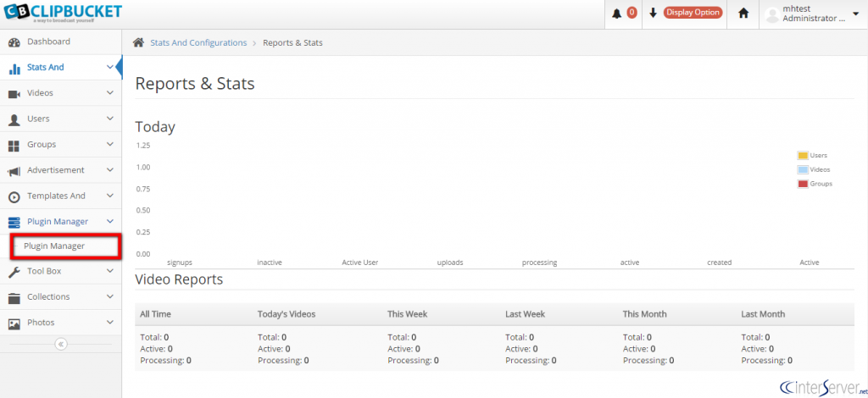Select Users in sidebar
This screenshot has height=398, width=868.
[x=61, y=119]
